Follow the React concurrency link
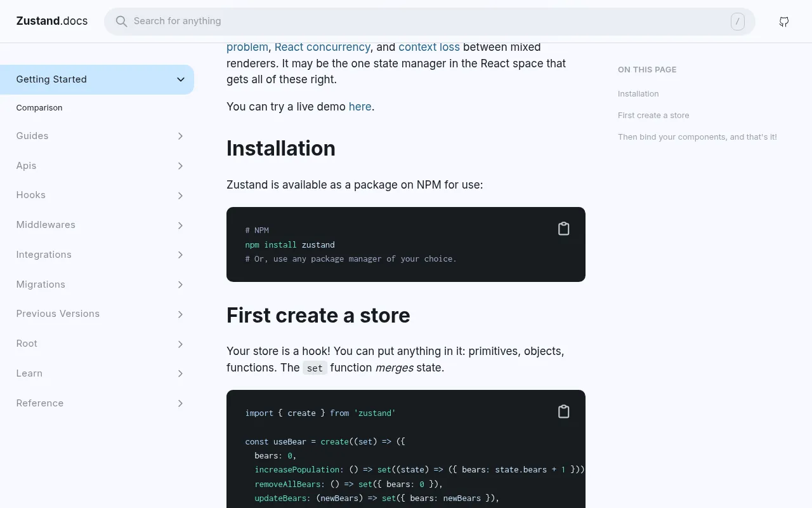 click(x=322, y=47)
